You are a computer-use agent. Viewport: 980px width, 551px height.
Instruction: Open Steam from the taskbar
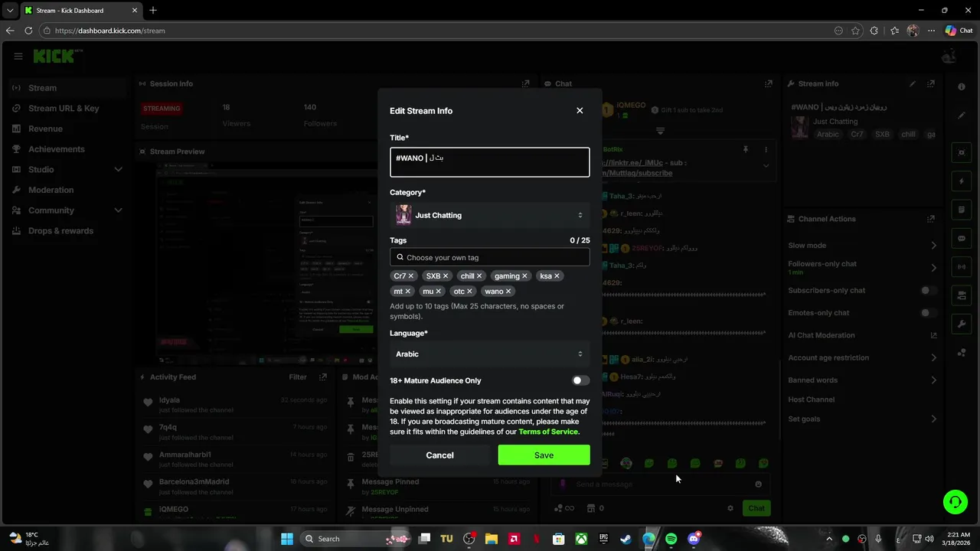point(626,539)
